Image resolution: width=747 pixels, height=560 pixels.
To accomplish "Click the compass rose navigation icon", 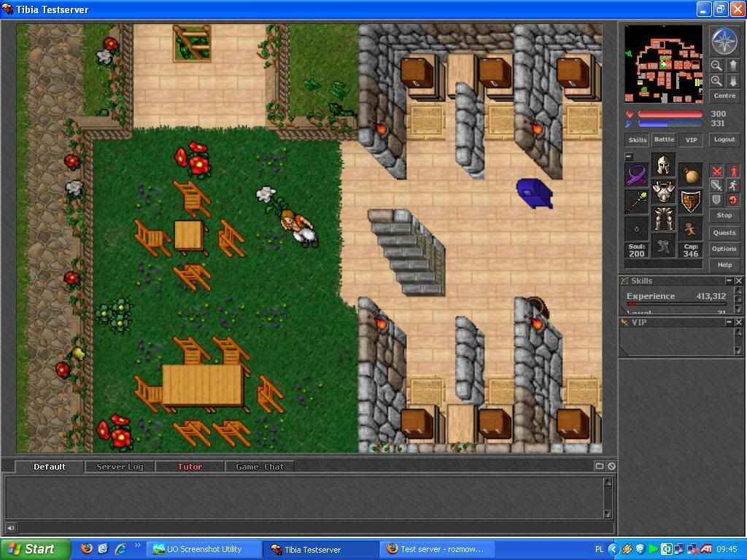I will point(724,41).
